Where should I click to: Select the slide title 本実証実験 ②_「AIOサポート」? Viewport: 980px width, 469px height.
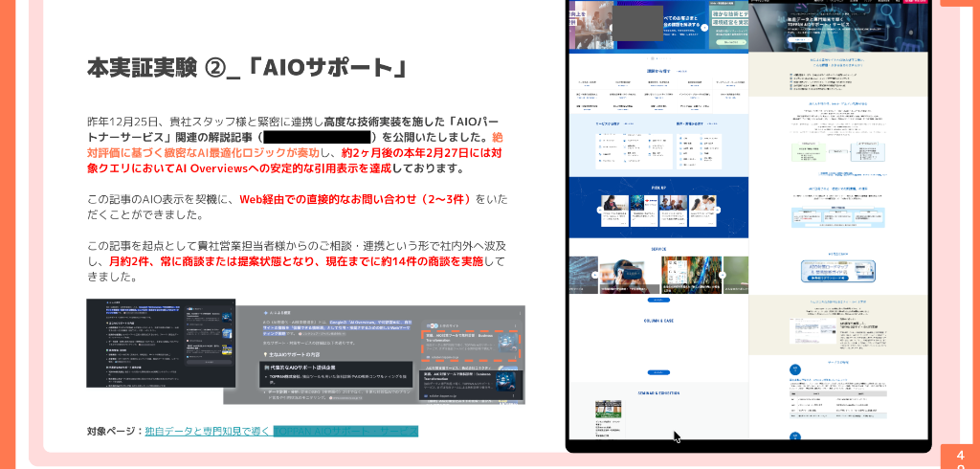coord(248,68)
